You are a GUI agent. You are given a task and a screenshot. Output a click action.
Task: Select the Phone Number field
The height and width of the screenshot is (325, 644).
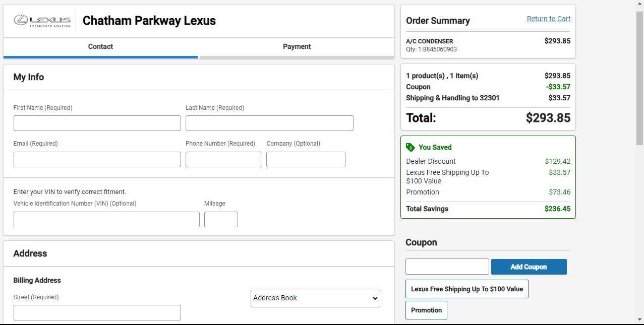[x=224, y=159]
